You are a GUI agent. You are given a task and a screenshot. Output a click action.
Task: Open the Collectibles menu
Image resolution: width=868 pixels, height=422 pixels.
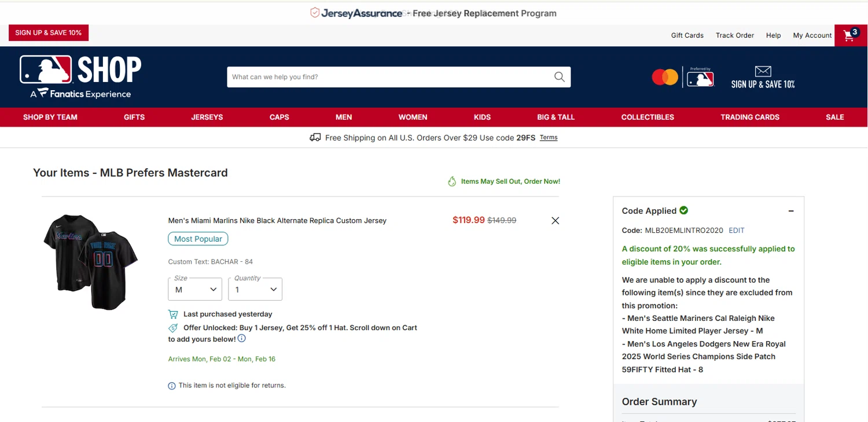[648, 117]
